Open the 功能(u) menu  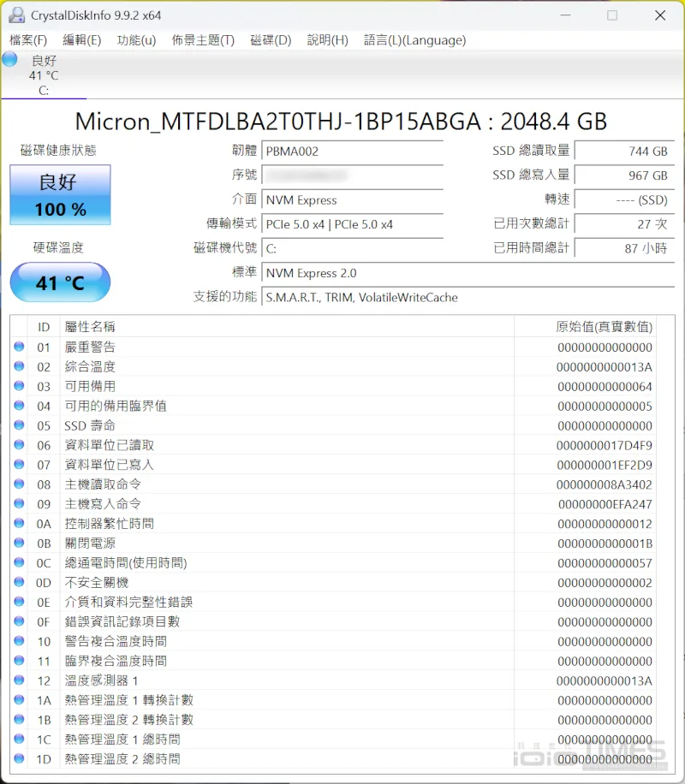coord(136,40)
